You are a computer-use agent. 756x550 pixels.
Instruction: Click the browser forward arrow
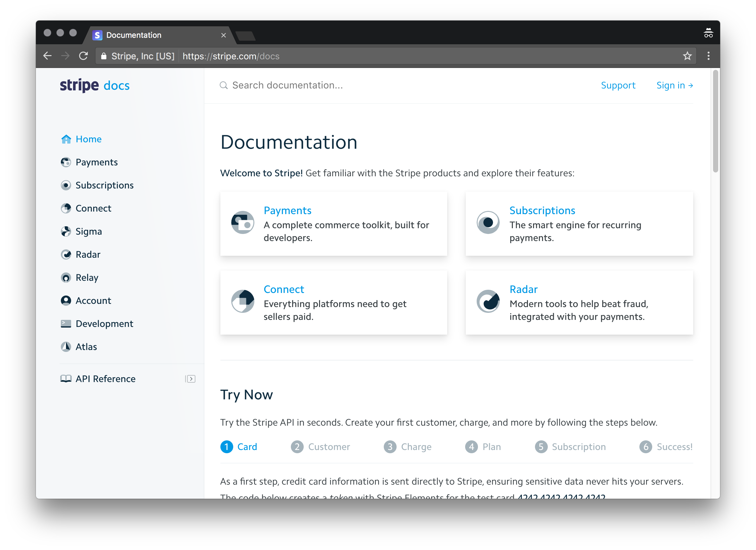65,56
